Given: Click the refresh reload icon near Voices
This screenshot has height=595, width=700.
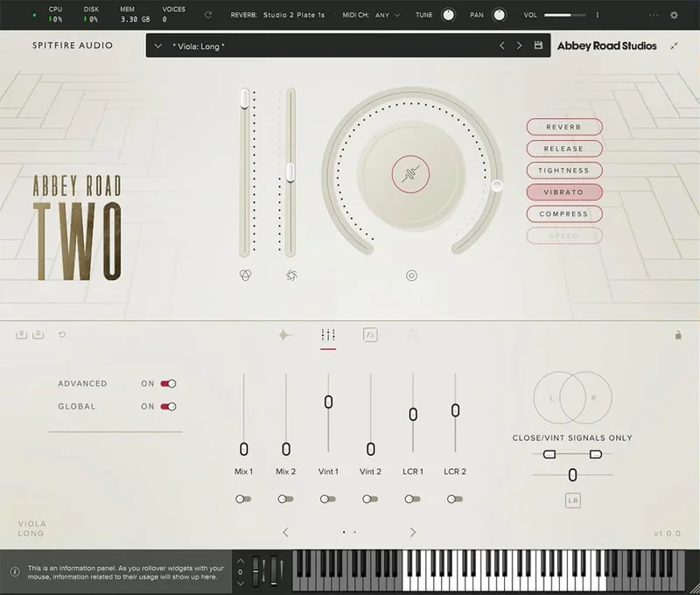Looking at the screenshot, I should click(x=208, y=15).
